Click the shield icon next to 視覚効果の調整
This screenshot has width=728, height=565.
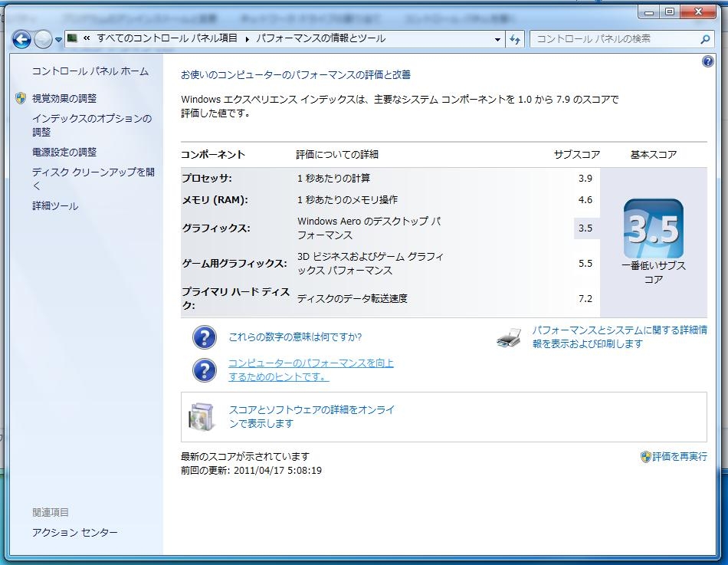pos(21,98)
